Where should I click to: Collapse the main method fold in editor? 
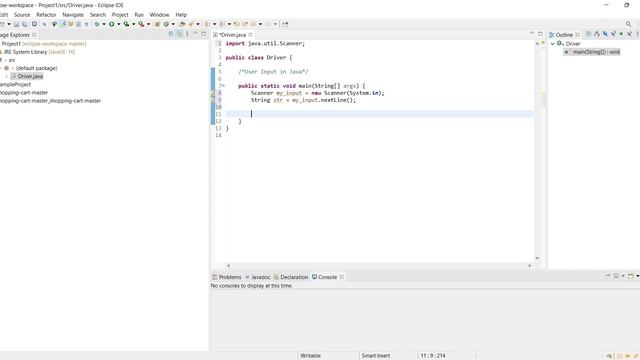[223, 86]
